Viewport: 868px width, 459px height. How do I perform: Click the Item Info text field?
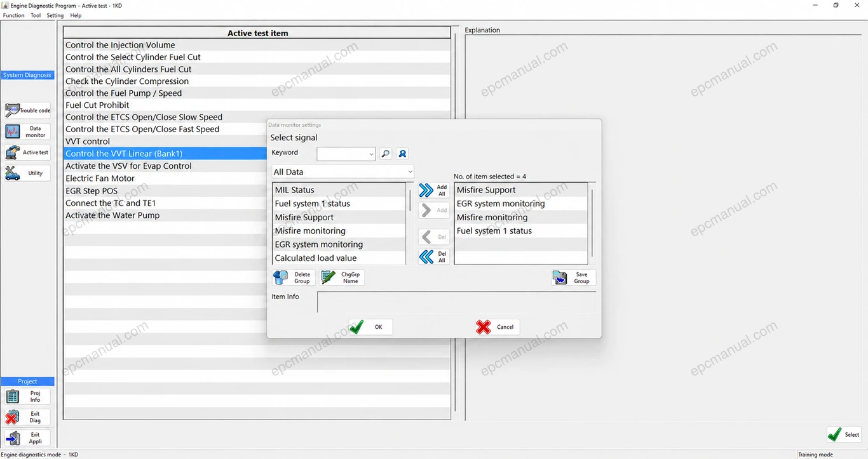tap(456, 302)
